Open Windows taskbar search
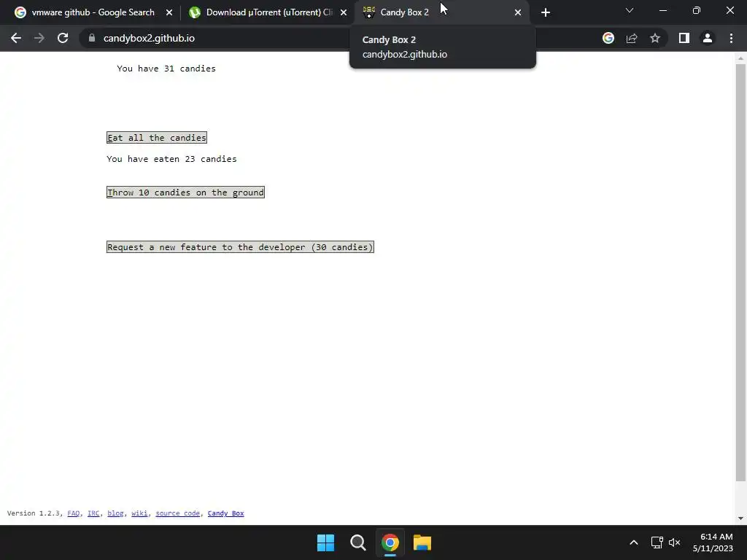 point(357,542)
